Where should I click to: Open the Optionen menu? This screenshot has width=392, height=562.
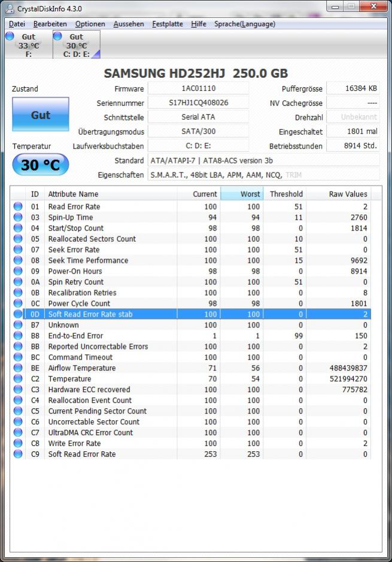click(90, 24)
